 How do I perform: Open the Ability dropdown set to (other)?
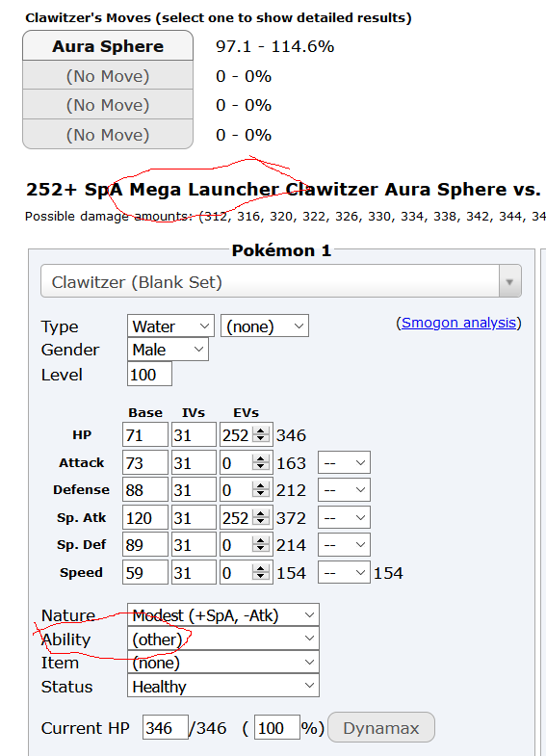(x=223, y=639)
